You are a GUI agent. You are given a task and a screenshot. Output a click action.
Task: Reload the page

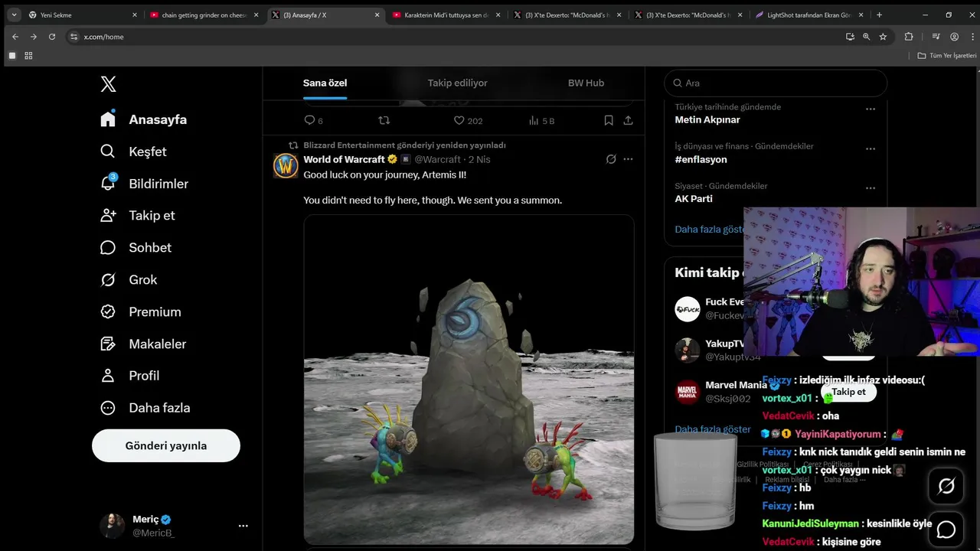coord(52,37)
